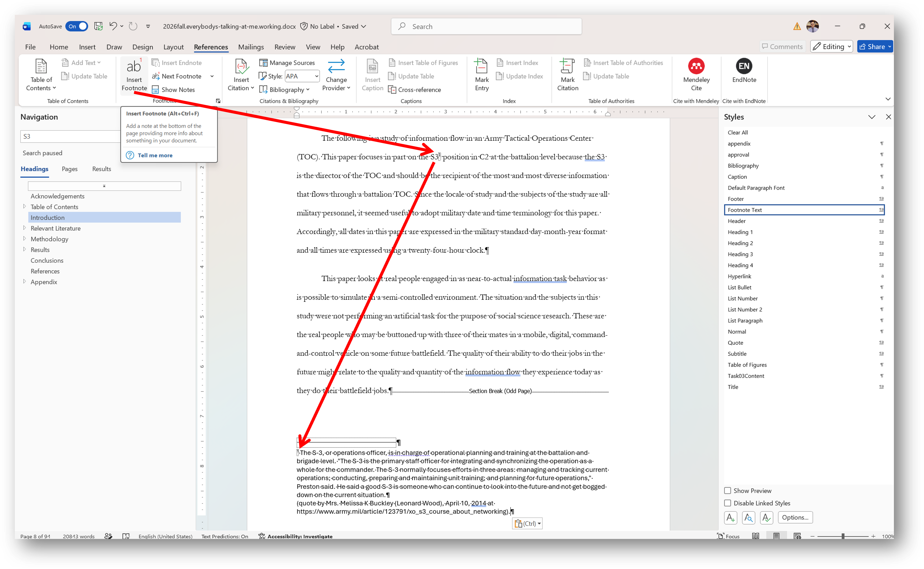
Task: Expand Table of Contents heading in Navigation
Action: pos(24,207)
